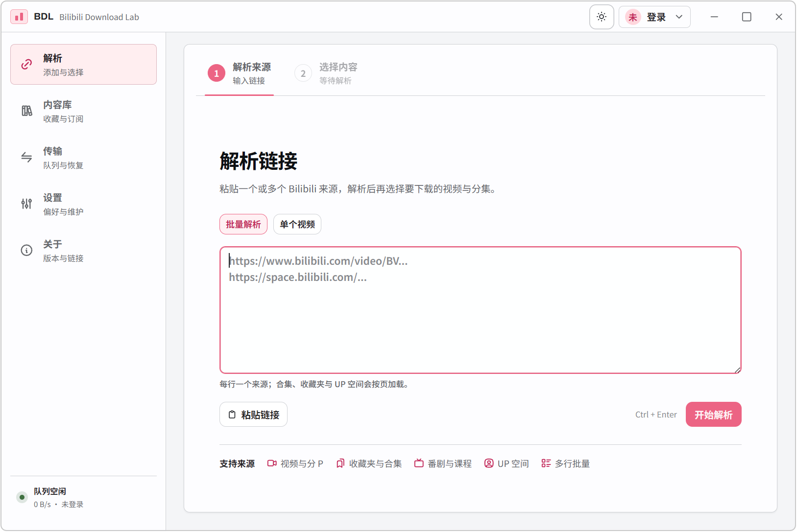Open 设置 偏好与维护 page
Viewport: 797px width, 532px height.
click(83, 204)
